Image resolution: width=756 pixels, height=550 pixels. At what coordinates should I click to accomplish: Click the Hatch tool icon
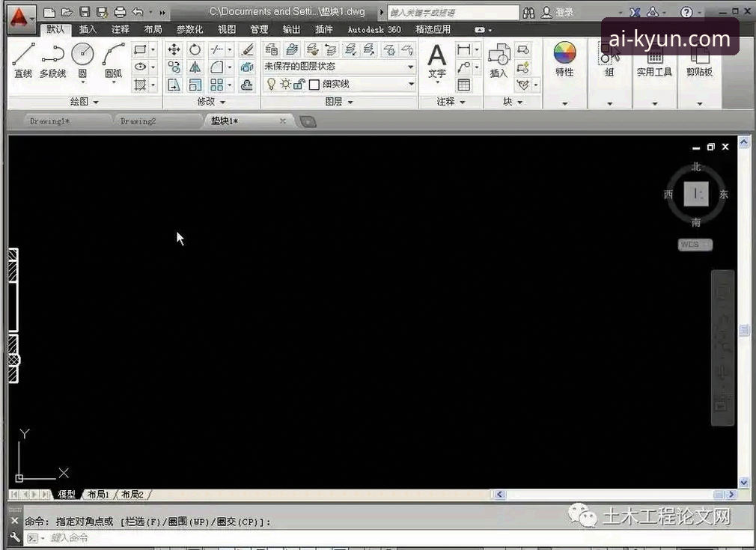pos(140,85)
